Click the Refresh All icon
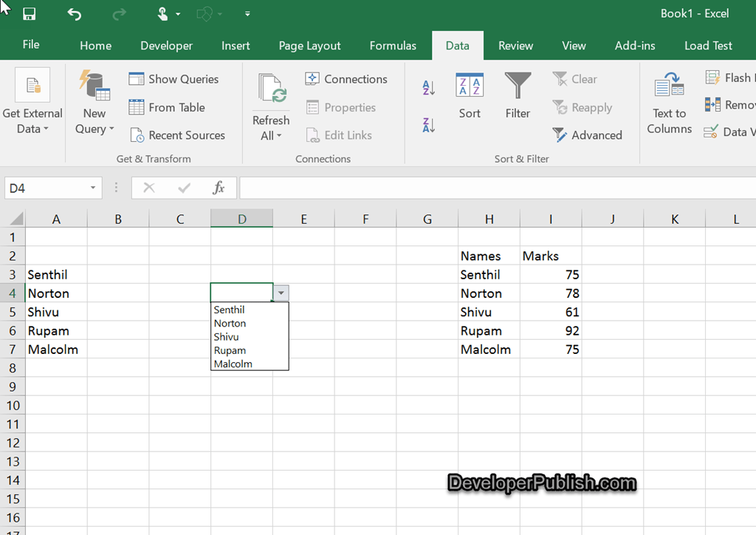This screenshot has width=756, height=535. [x=272, y=88]
